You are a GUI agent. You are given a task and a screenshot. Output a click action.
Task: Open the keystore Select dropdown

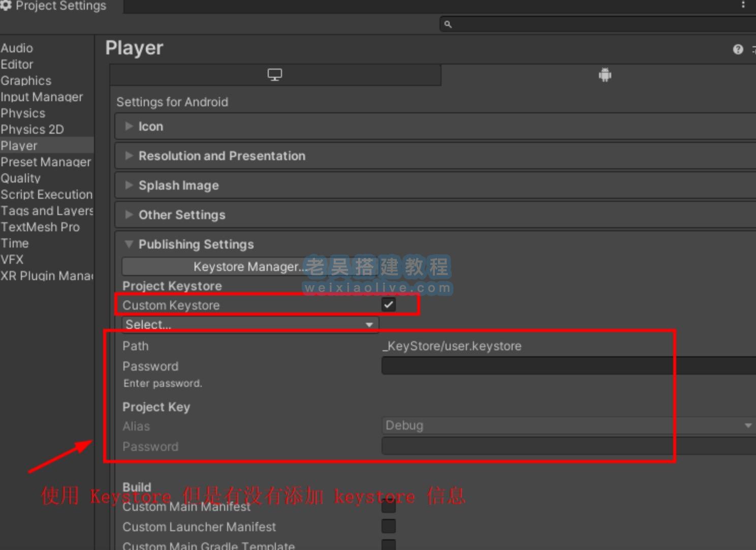pos(249,324)
